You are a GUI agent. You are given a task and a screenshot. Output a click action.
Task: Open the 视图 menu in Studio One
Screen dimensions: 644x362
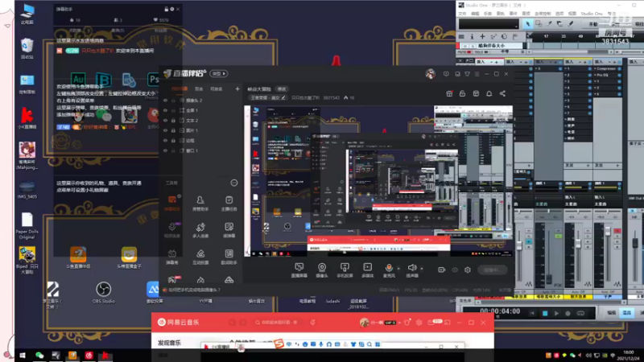tap(572, 14)
